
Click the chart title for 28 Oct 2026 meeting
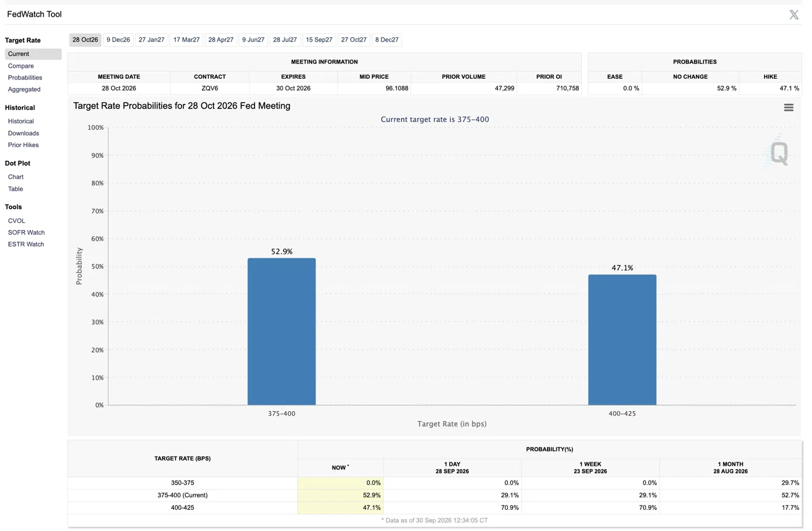181,106
